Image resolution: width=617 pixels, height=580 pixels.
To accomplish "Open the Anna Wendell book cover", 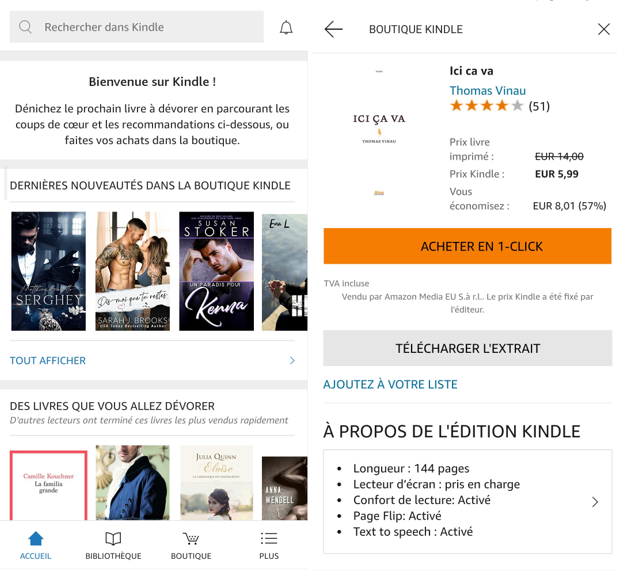I will tap(284, 488).
